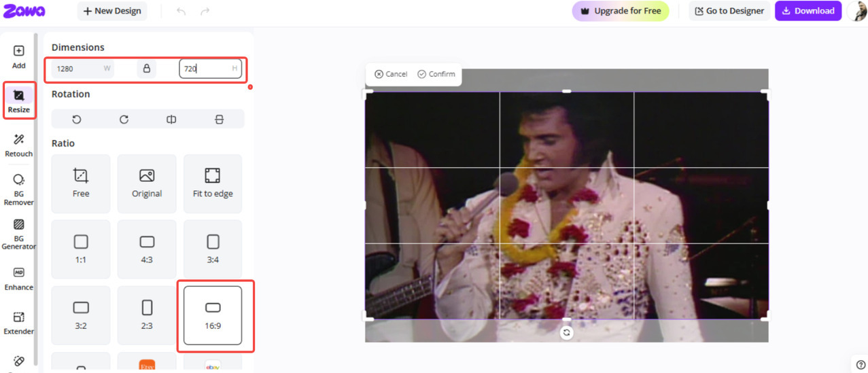
Task: Choose the 16:9 ratio
Action: [x=213, y=315]
